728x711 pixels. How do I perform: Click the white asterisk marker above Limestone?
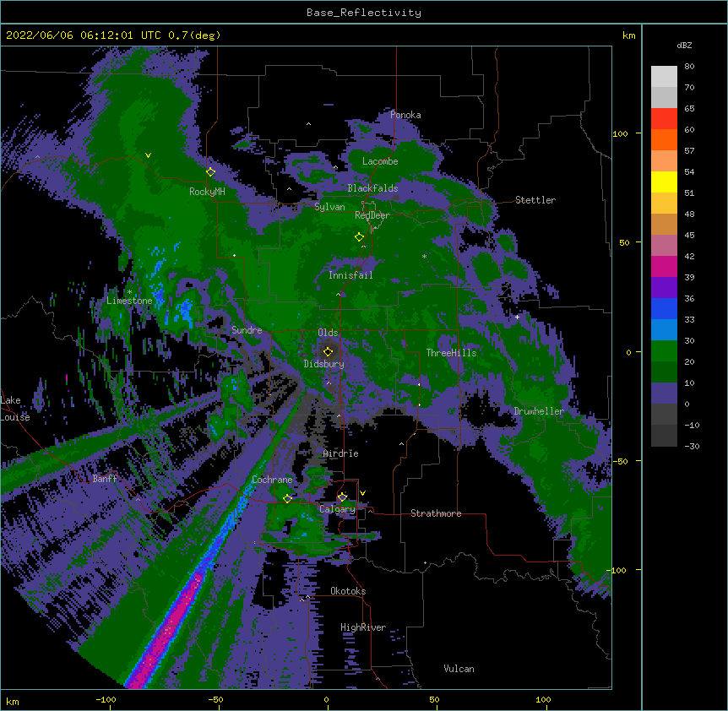(129, 292)
